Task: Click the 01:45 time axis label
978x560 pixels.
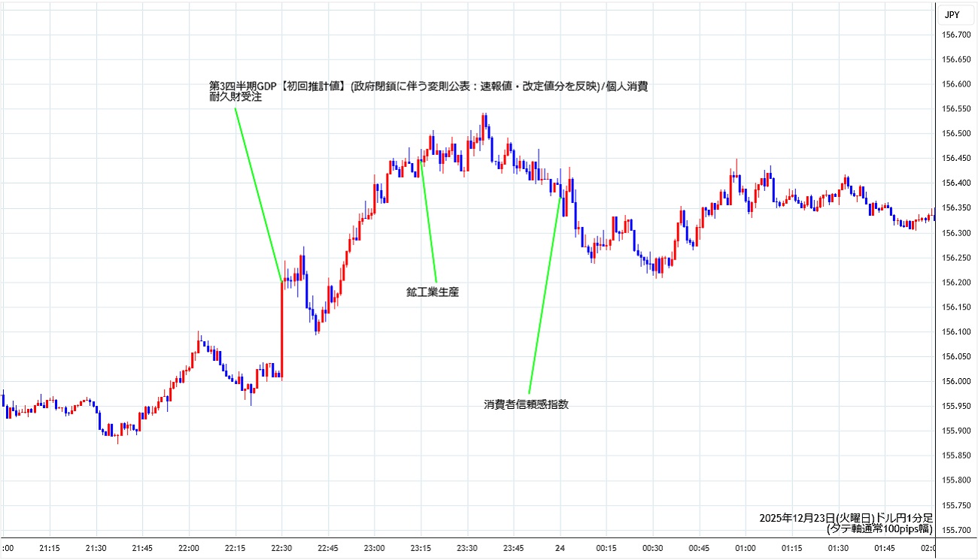Action: point(885,548)
